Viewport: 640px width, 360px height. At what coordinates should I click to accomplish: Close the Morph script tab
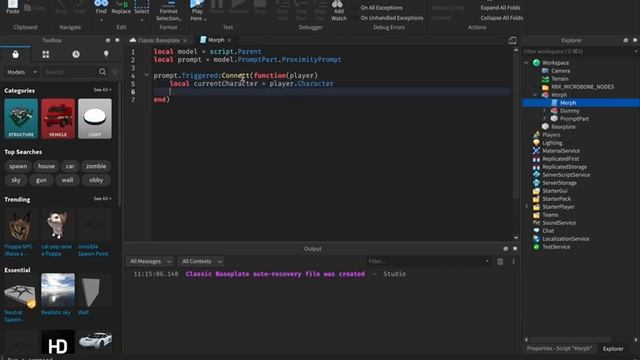(229, 40)
